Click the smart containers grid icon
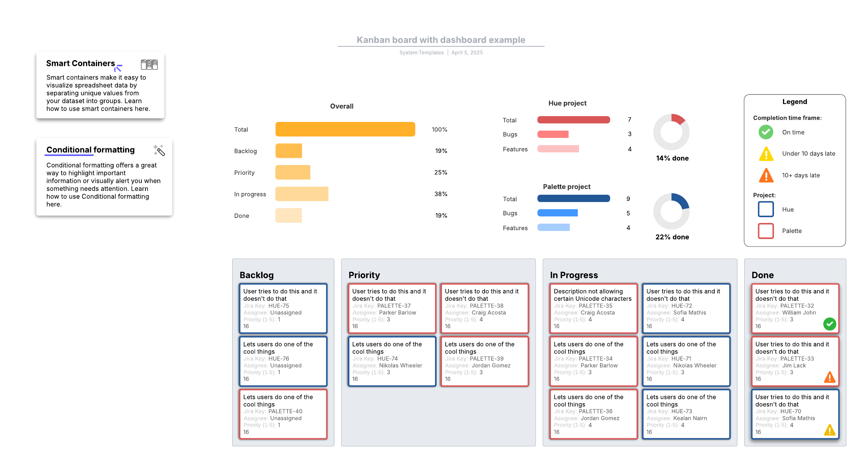This screenshot has height=468, width=868. [x=149, y=64]
